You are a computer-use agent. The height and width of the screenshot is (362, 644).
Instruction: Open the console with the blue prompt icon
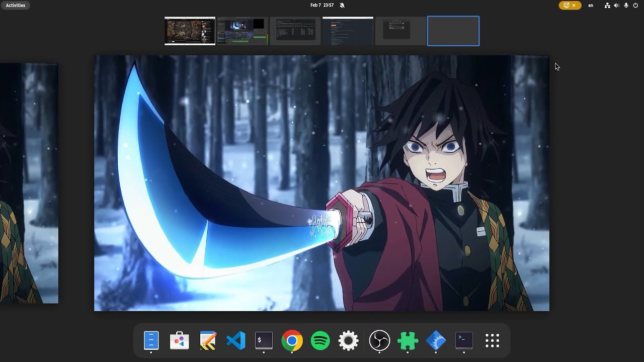click(464, 341)
